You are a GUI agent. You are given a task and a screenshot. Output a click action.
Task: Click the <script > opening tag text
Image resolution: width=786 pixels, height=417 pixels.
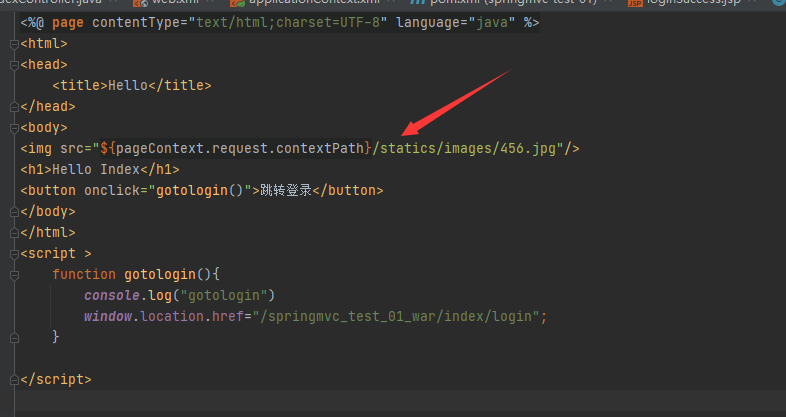[x=56, y=254]
